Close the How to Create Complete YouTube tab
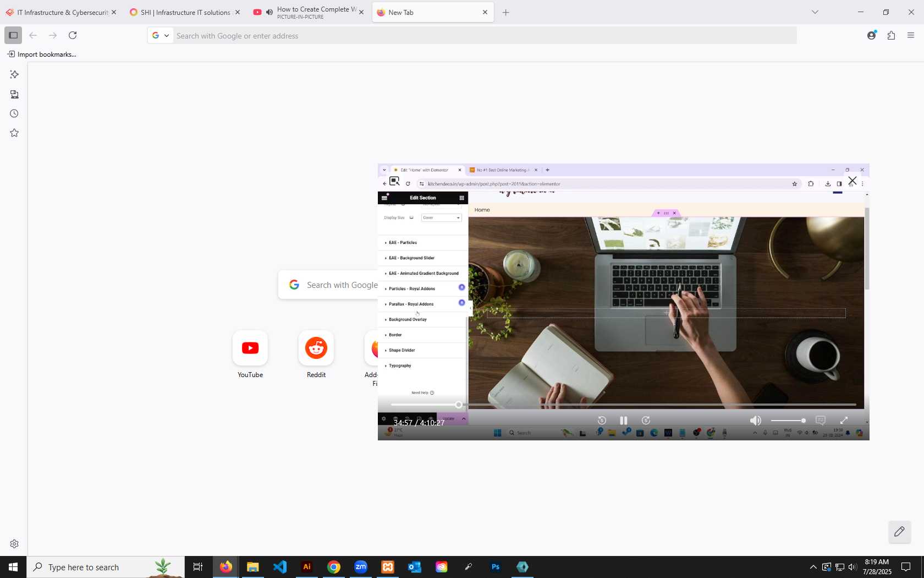This screenshot has height=578, width=924. [361, 12]
